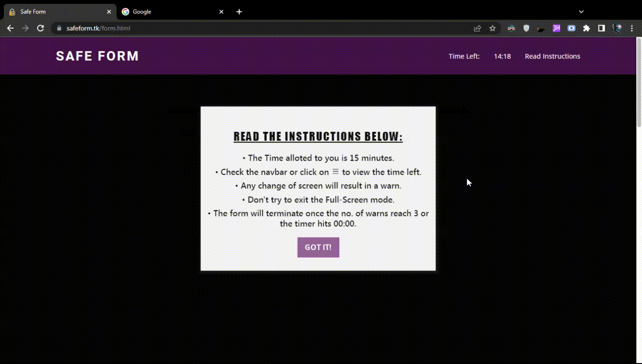Open the three-dot Chrome menu

[632, 28]
